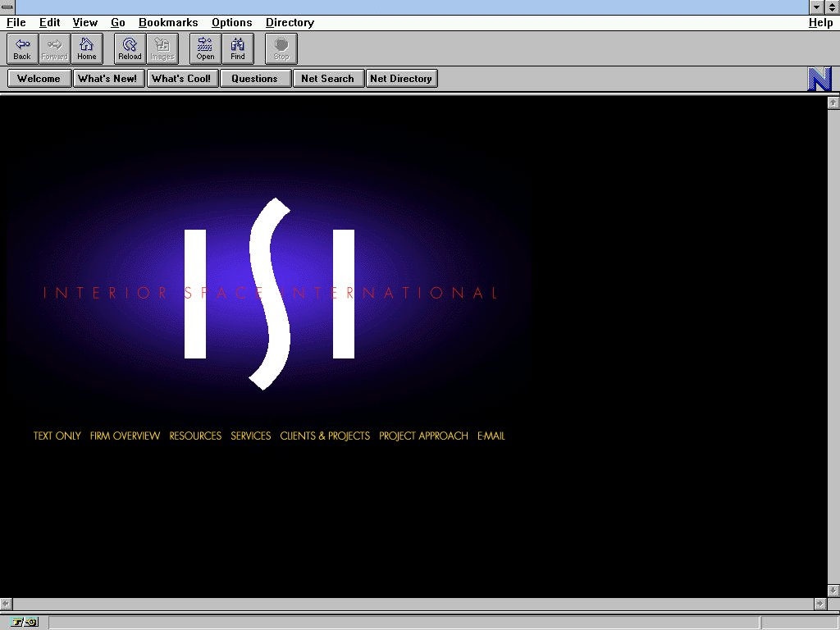Open the Options menu
Screen dimensions: 840x630
click(x=231, y=23)
